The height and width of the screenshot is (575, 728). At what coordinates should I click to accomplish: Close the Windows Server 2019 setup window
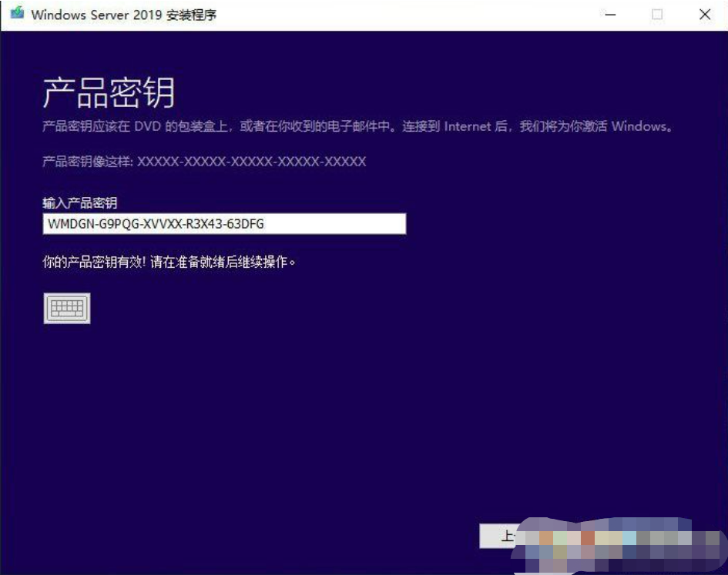[x=705, y=15]
